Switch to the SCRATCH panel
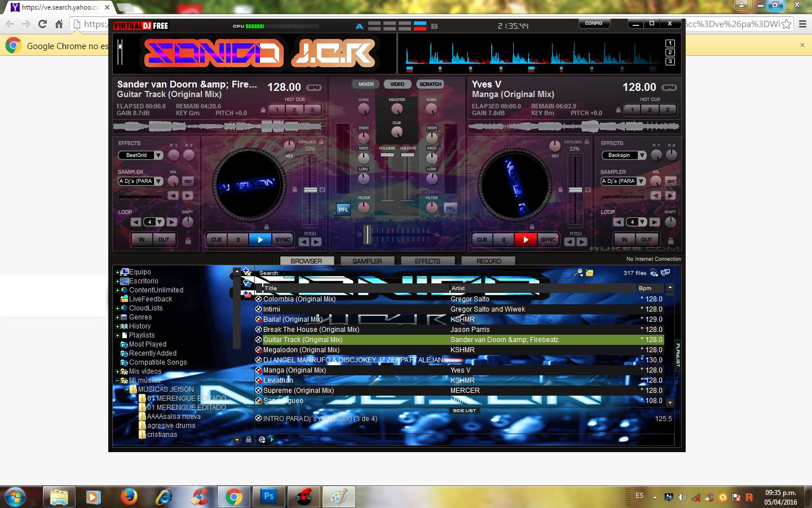The width and height of the screenshot is (812, 508). tap(430, 84)
